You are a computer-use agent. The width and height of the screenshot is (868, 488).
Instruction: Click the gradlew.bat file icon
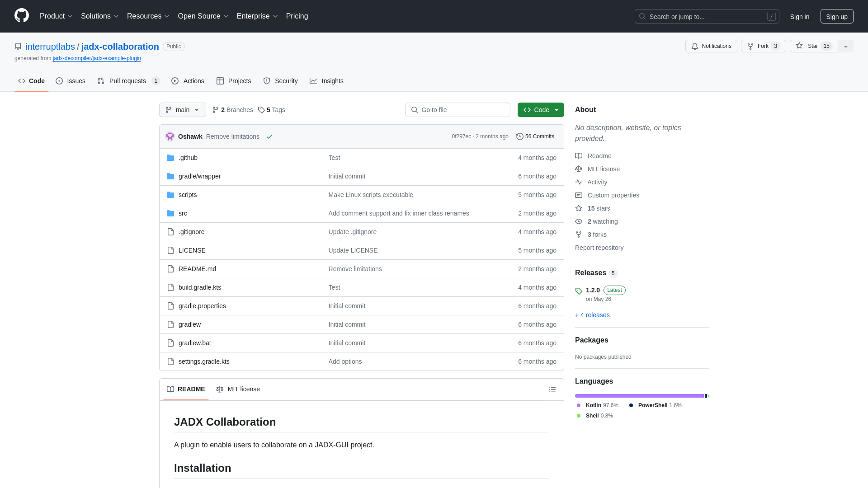170,343
